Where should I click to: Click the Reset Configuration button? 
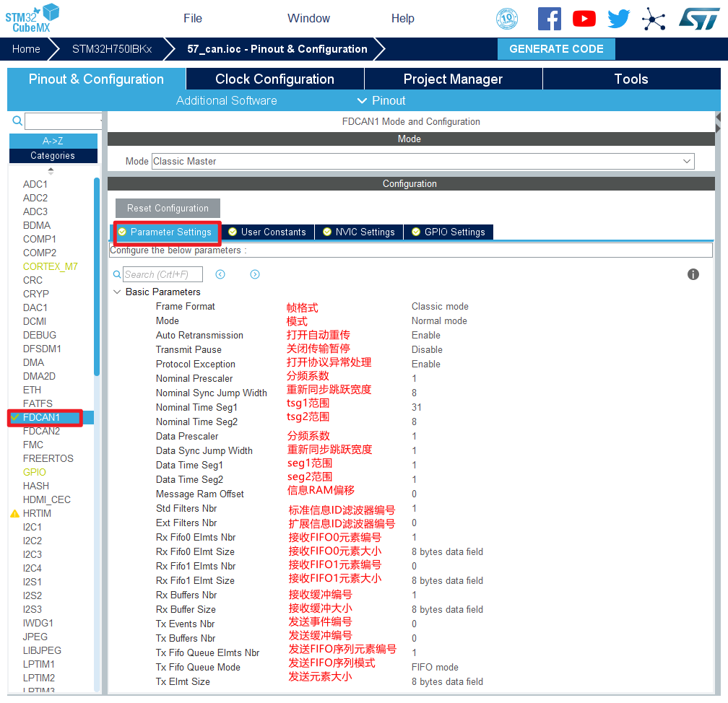point(168,209)
